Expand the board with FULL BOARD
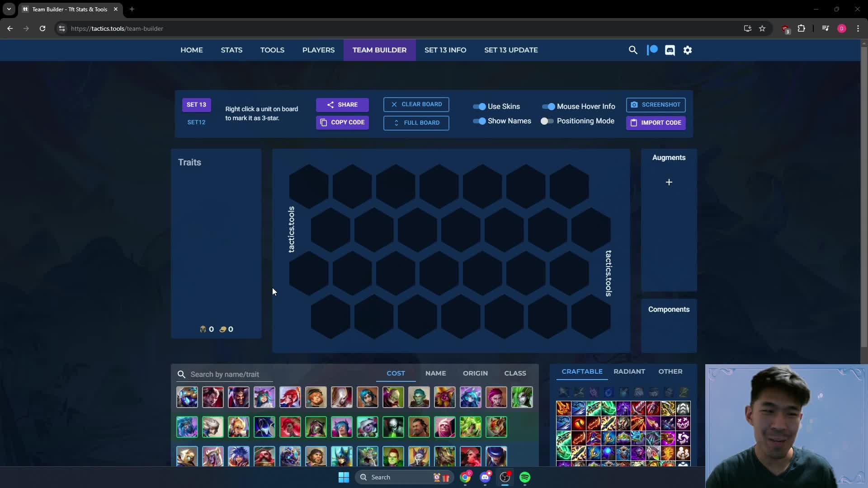The height and width of the screenshot is (488, 868). (416, 123)
